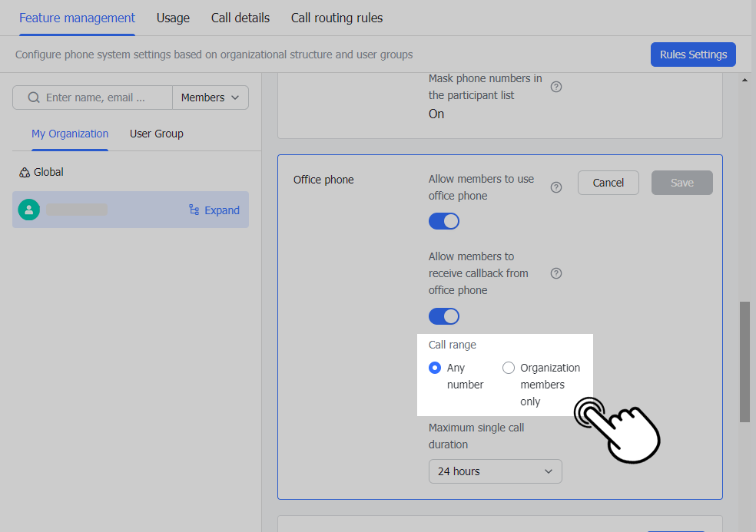The width and height of the screenshot is (756, 532).
Task: Open the maximum call duration dropdown
Action: click(495, 471)
